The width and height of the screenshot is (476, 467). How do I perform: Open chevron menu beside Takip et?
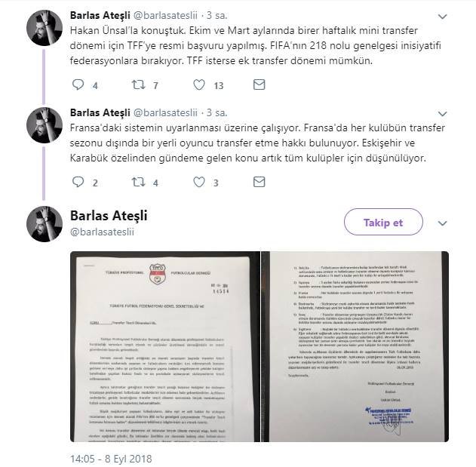(442, 223)
